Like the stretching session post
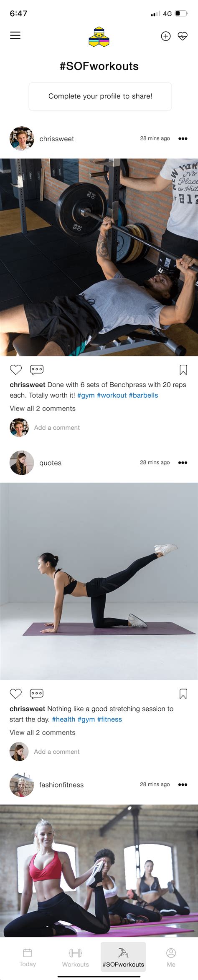This screenshot has height=980, width=198. [16, 694]
